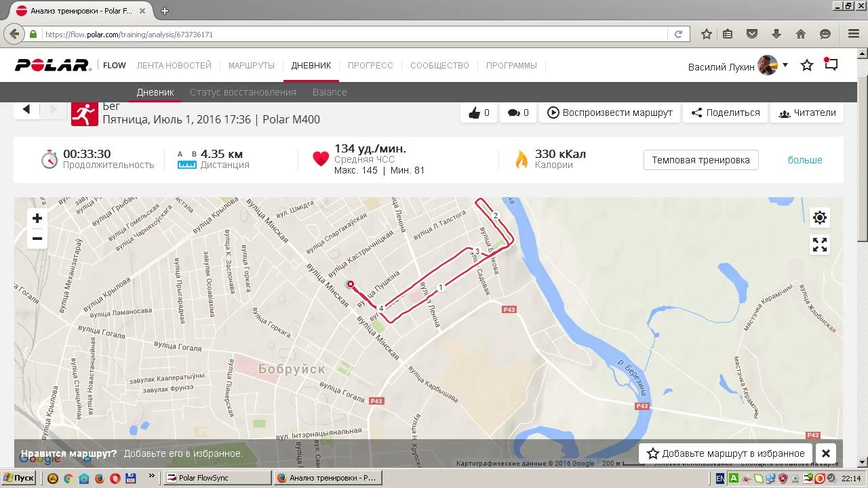Go to previous training with left arrow

point(26,109)
